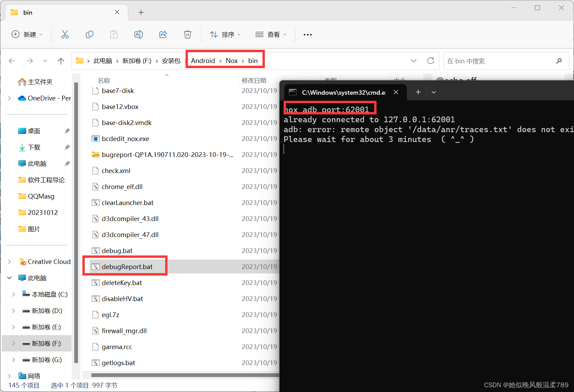574x392 pixels.
Task: Click the bcdedit_nox.exe file icon
Action: tap(95, 139)
